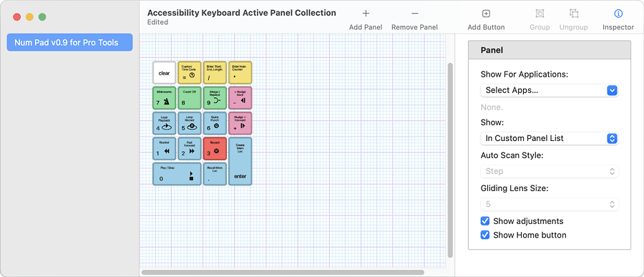The width and height of the screenshot is (644, 277).
Task: Click Add Button in the toolbar
Action: point(486,20)
